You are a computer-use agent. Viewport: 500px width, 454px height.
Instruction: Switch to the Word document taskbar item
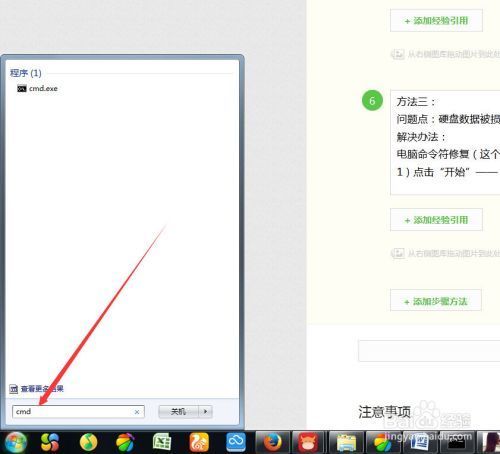point(419,443)
